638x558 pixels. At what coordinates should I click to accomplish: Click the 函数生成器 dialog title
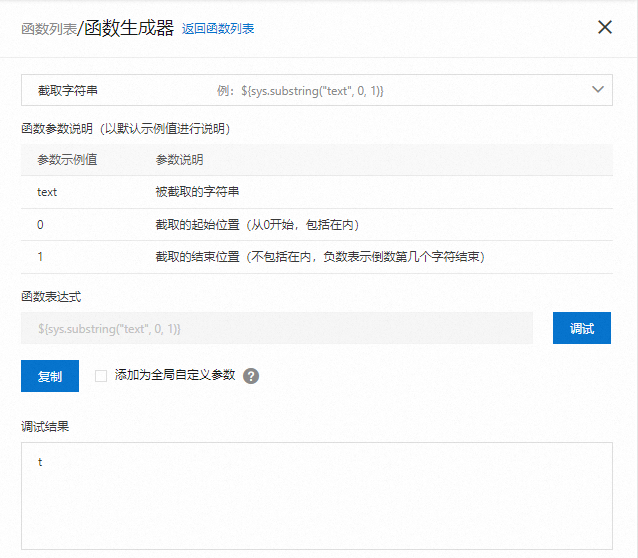tap(129, 28)
